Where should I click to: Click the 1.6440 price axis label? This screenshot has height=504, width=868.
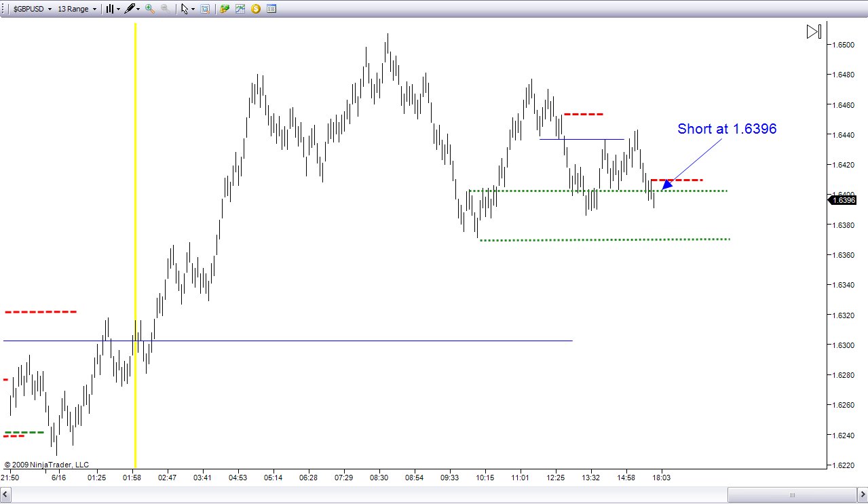[845, 135]
